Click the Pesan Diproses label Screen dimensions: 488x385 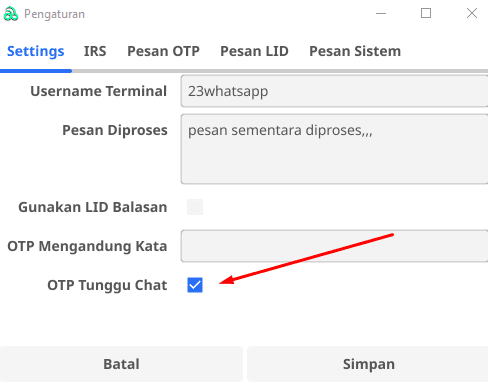115,130
